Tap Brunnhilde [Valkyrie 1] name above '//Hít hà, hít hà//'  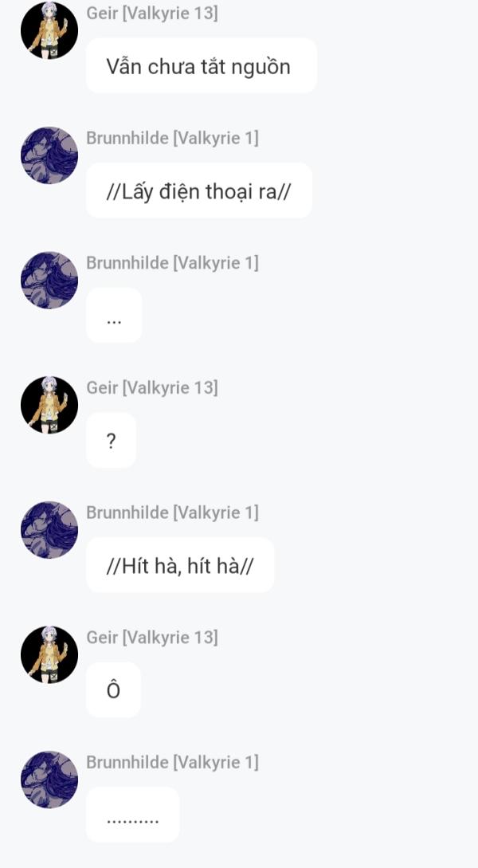coord(172,513)
